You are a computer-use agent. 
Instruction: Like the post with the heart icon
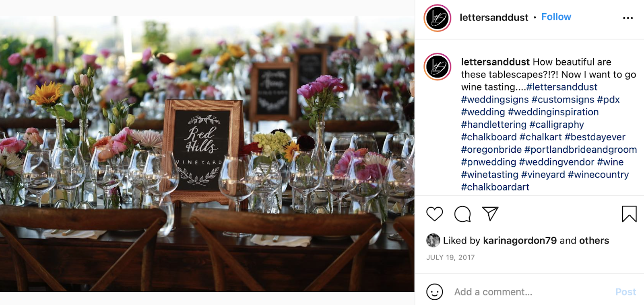pos(434,214)
